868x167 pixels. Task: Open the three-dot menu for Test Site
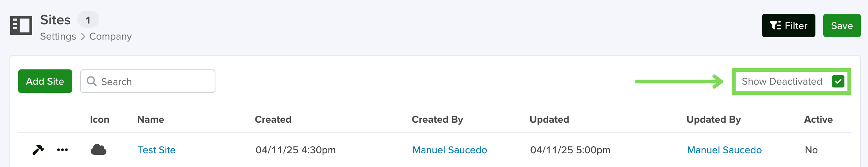pyautogui.click(x=62, y=150)
